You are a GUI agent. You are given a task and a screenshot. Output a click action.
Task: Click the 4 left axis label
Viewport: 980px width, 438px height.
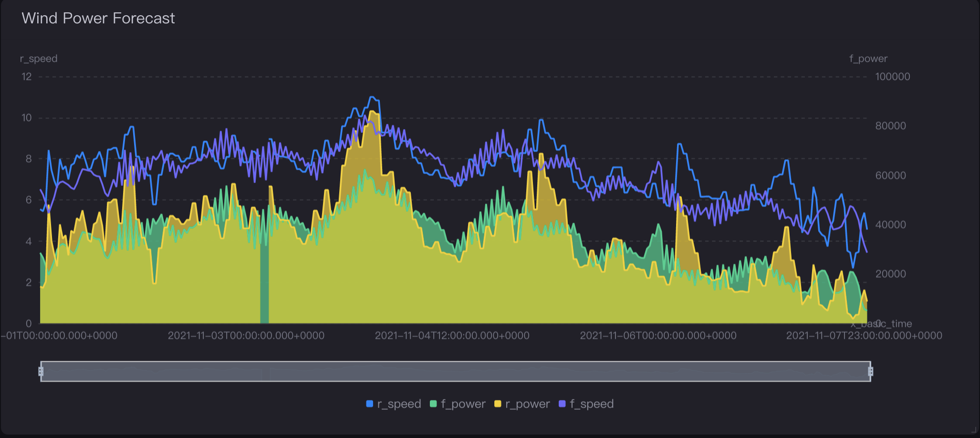29,241
